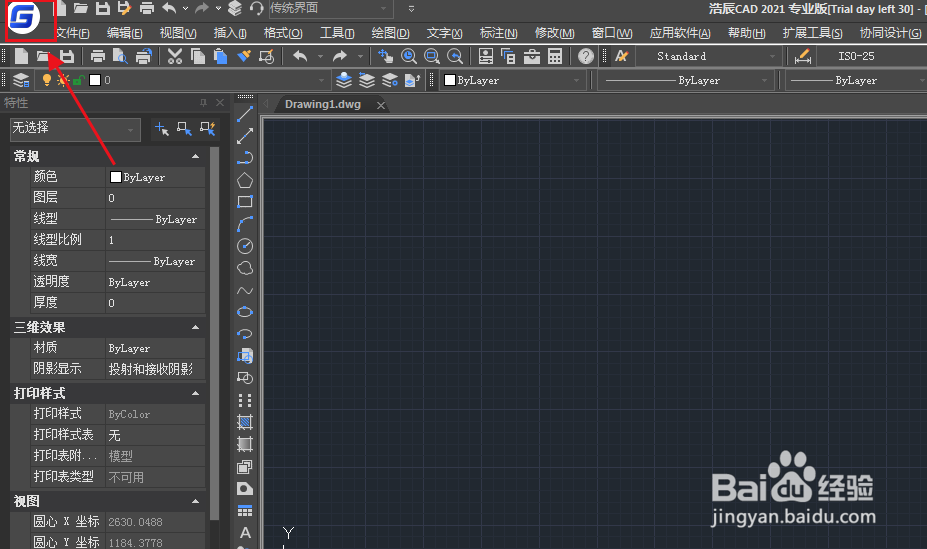Viewport: 927px width, 549px height.
Task: Select the Table tool in the draw toolbar
Action: pyautogui.click(x=245, y=511)
